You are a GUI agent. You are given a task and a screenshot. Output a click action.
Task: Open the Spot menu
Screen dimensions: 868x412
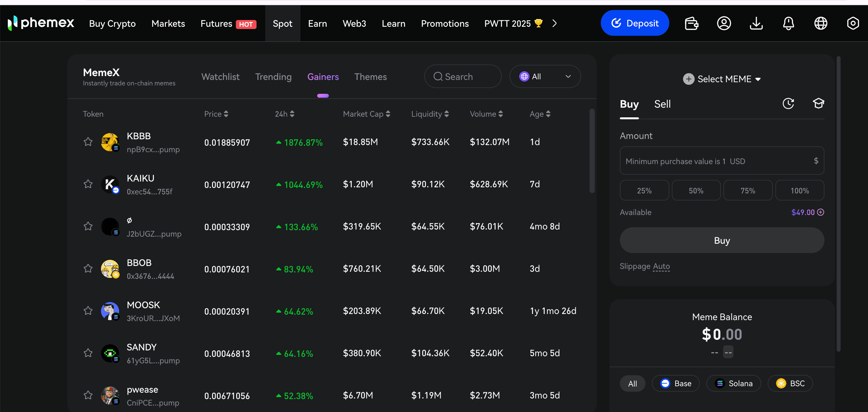(282, 24)
